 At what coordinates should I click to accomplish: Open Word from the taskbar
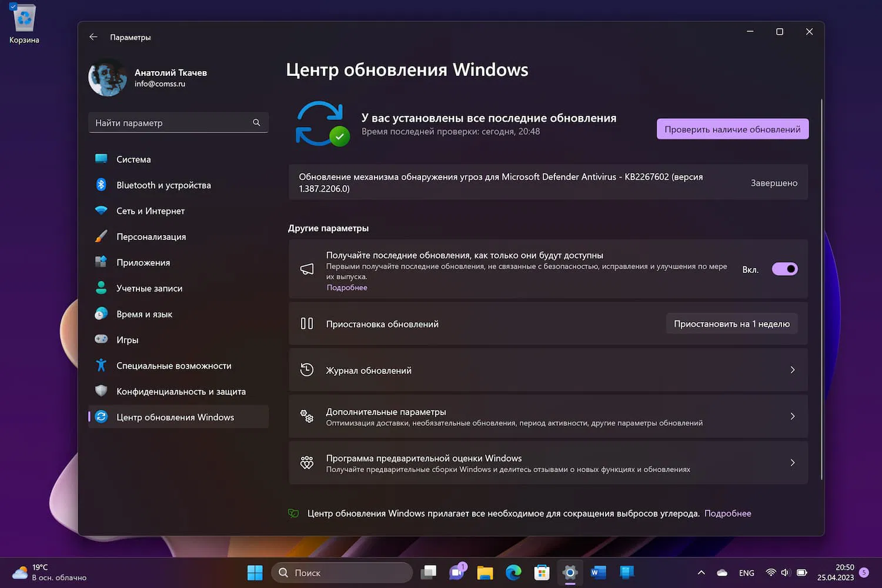pos(598,573)
